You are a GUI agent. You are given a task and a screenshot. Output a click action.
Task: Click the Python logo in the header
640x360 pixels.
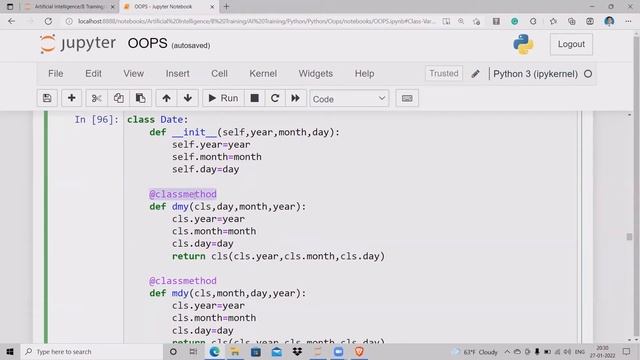click(523, 44)
